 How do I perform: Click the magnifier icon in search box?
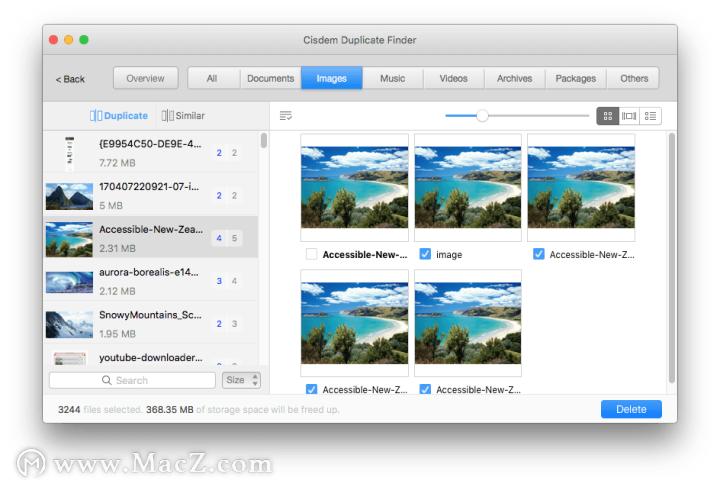tap(107, 380)
